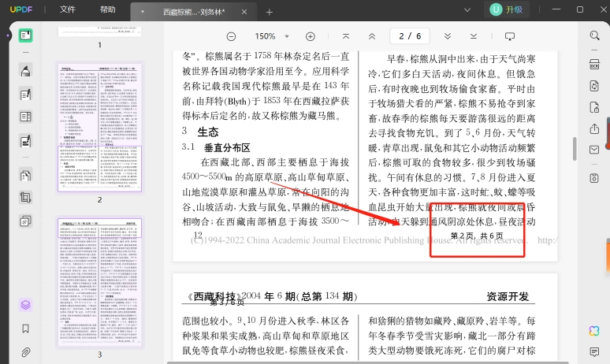Share the document via the share icon

(x=594, y=128)
